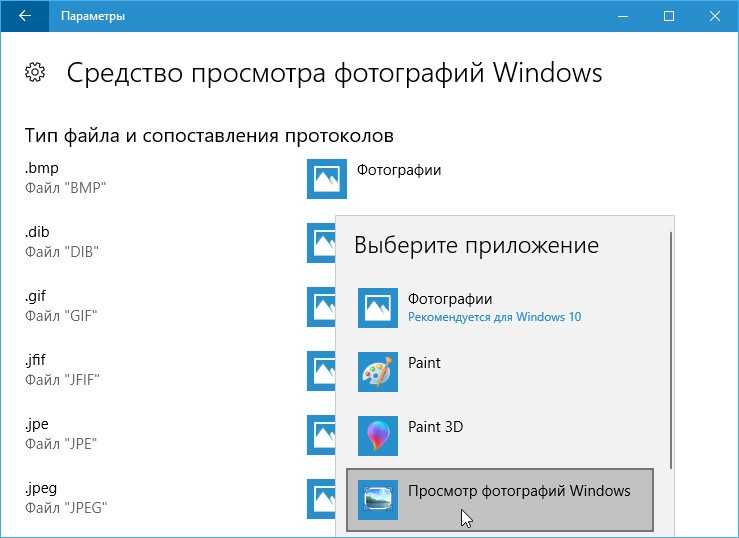Choose Paint 3D in the app list
The image size is (739, 538).
[500, 436]
